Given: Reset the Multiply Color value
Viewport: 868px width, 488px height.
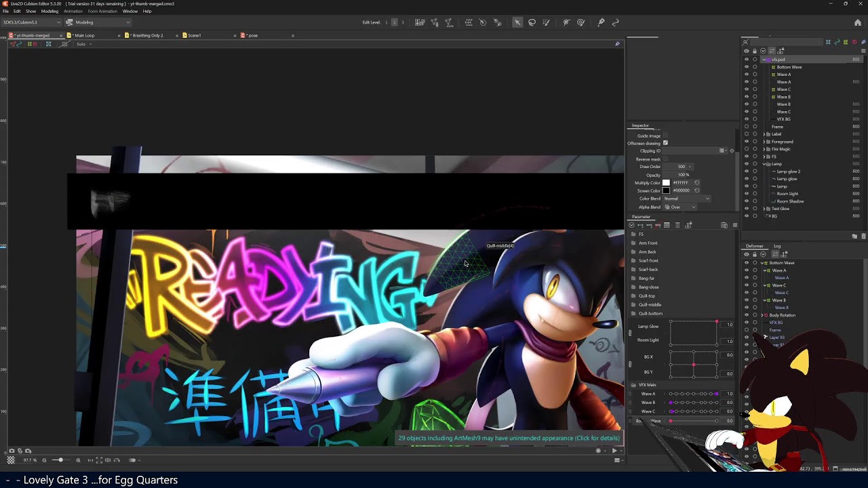Looking at the screenshot, I should (696, 182).
